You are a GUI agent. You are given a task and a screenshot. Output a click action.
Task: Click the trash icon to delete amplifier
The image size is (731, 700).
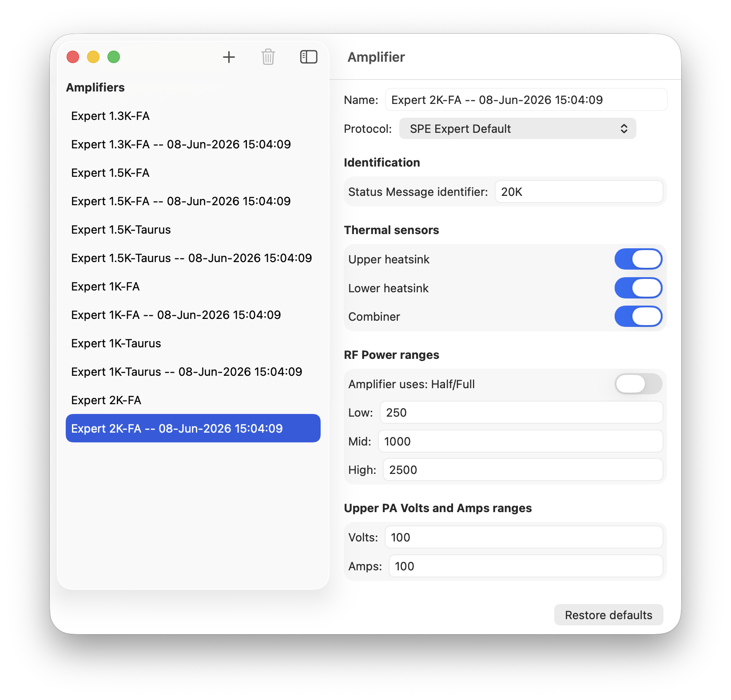click(268, 57)
